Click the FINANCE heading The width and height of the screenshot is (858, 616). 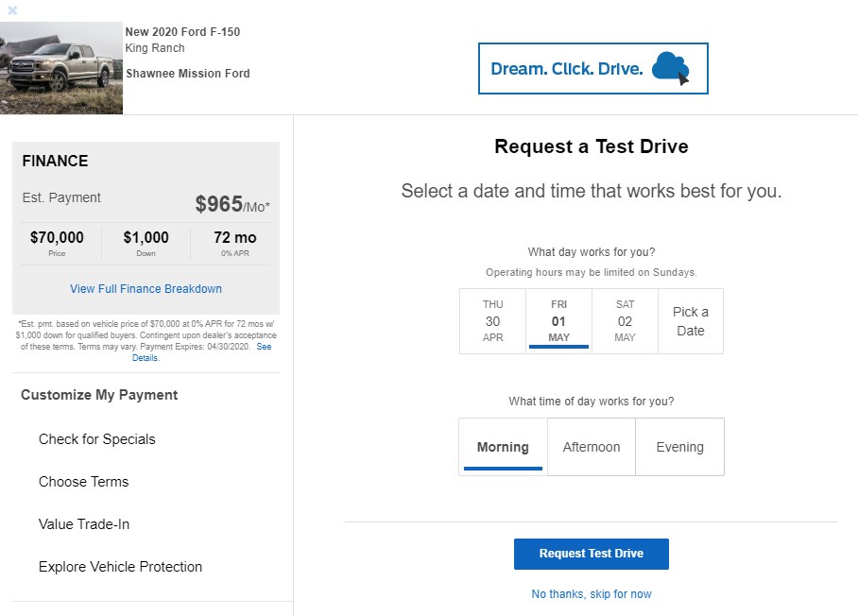55,161
